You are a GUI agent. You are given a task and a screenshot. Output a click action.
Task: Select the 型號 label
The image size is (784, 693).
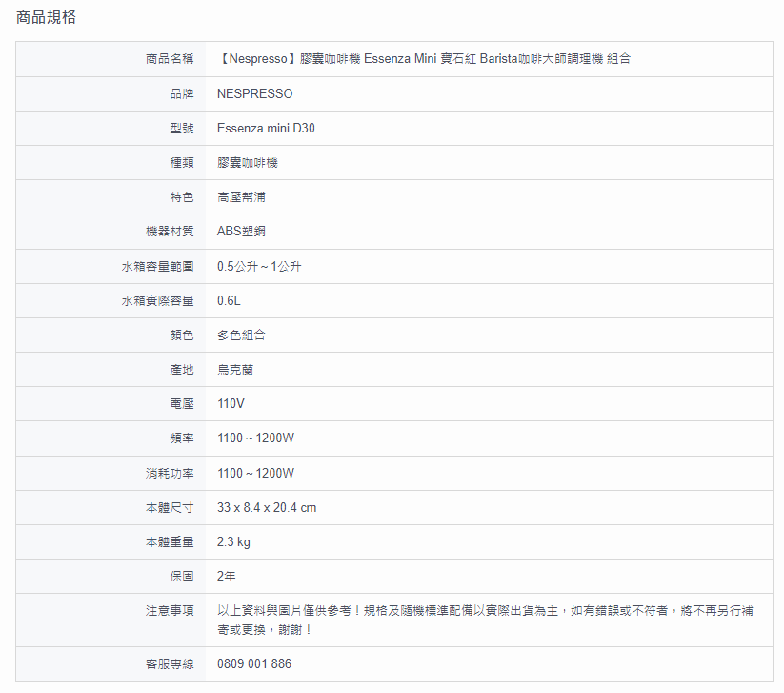point(182,128)
